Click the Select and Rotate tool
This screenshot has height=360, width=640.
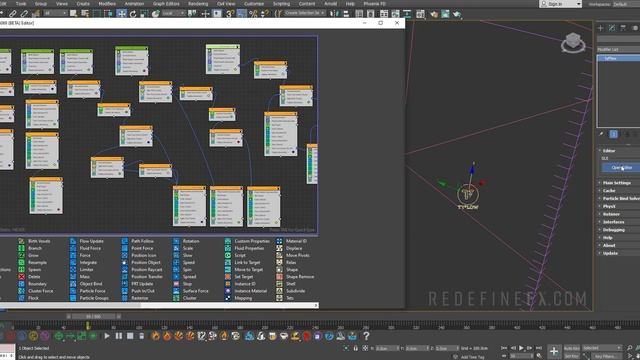[133, 14]
